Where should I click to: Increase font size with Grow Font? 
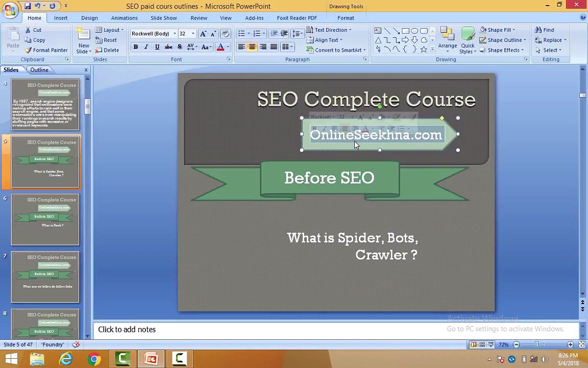click(203, 33)
